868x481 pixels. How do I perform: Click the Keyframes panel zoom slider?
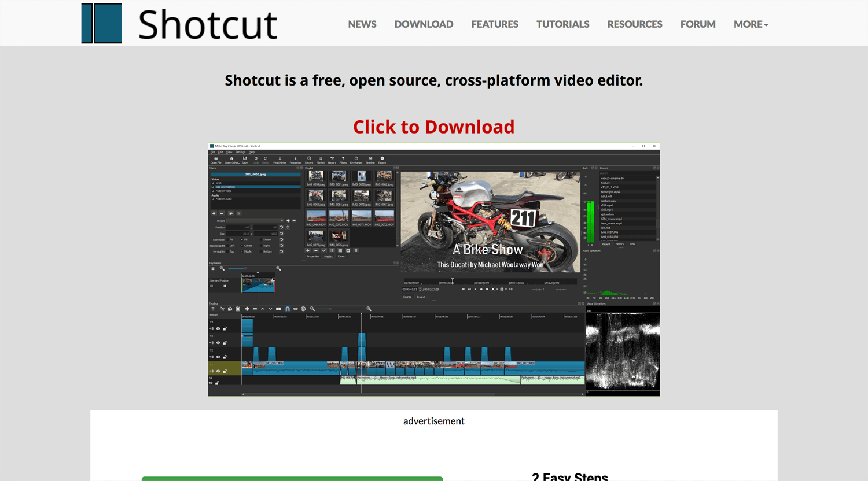tap(250, 268)
